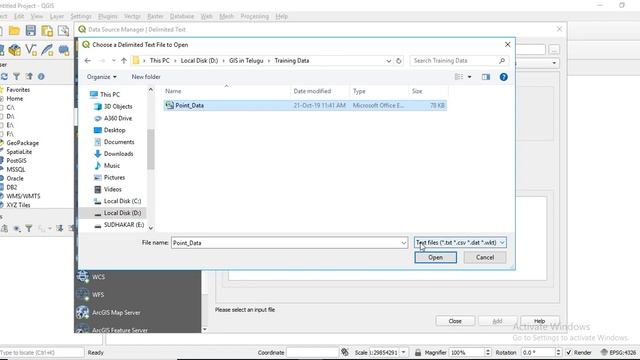Click the new vector layer toolbar icon
The image size is (640, 360).
click(x=31, y=50)
